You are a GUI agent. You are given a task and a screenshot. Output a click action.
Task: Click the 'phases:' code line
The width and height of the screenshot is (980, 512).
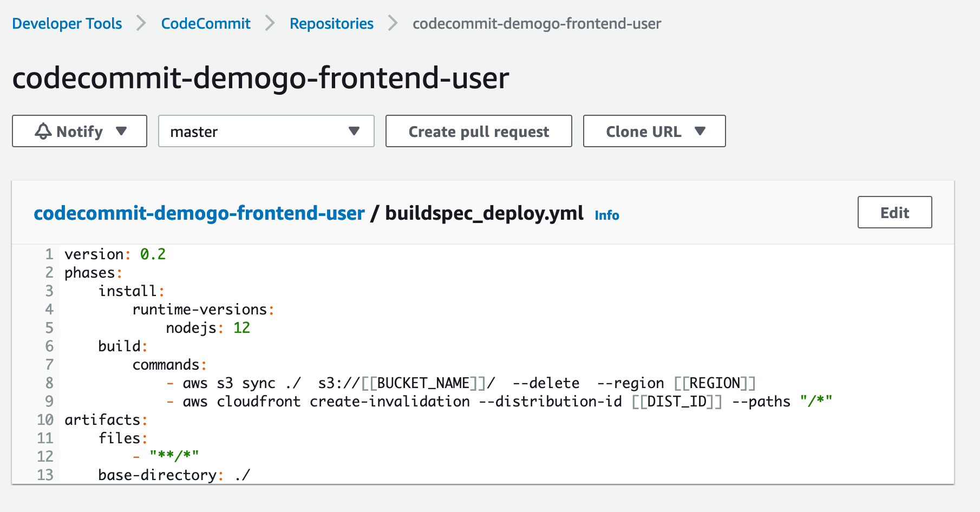pyautogui.click(x=94, y=272)
